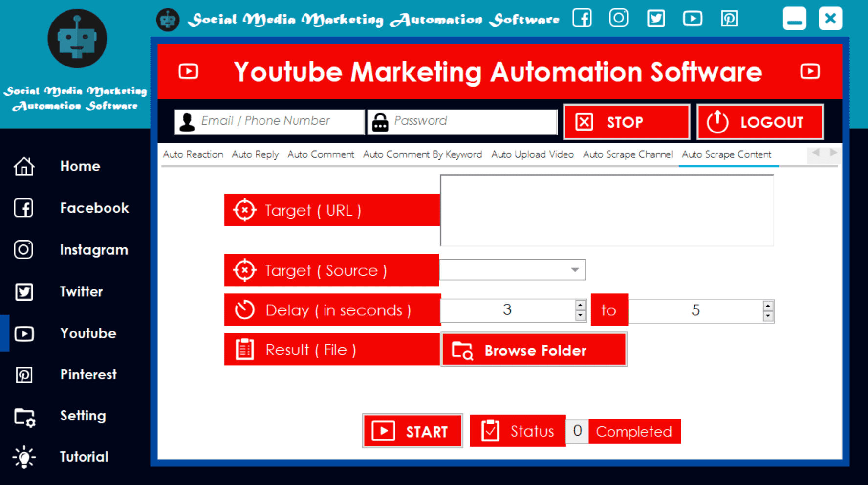Click the STOP button

tap(627, 122)
